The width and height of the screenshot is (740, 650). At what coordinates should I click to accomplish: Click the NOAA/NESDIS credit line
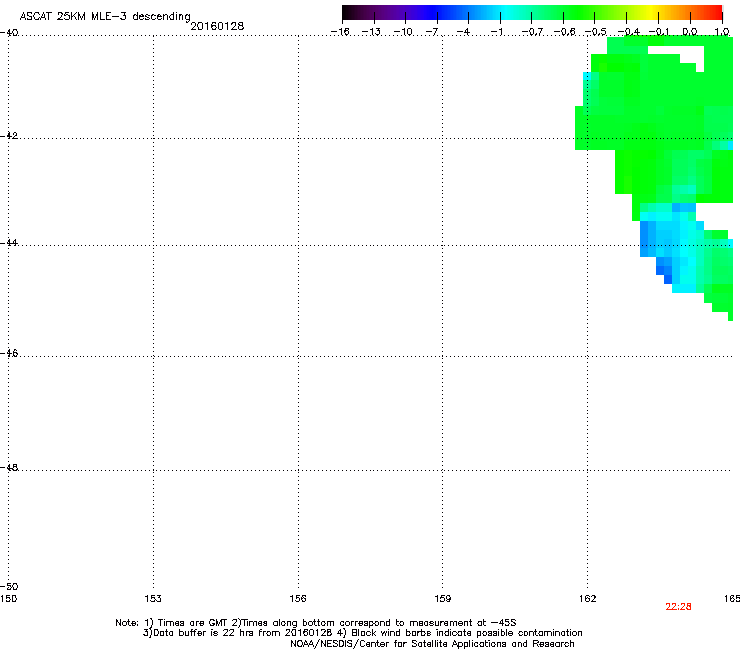coord(432,644)
